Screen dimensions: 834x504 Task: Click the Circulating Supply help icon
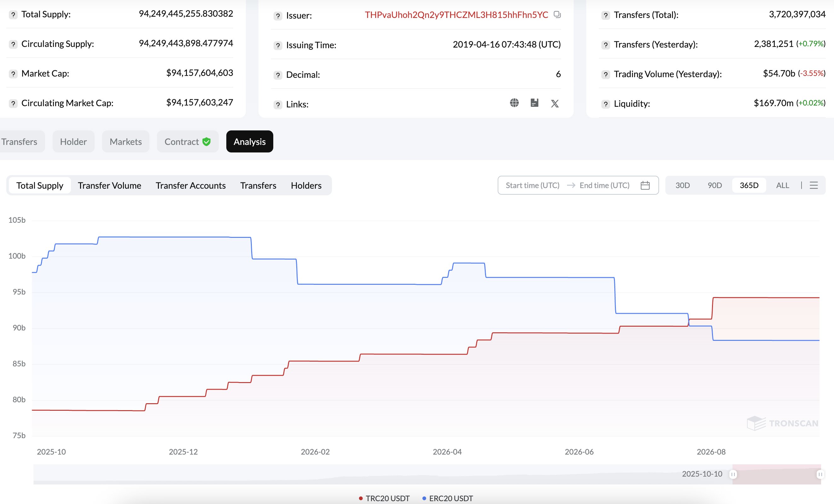click(x=13, y=44)
